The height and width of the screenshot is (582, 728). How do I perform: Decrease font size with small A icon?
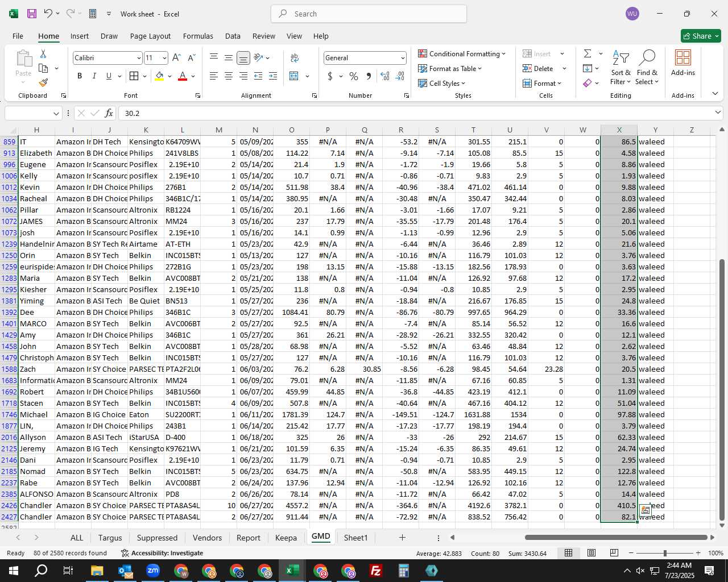point(191,58)
